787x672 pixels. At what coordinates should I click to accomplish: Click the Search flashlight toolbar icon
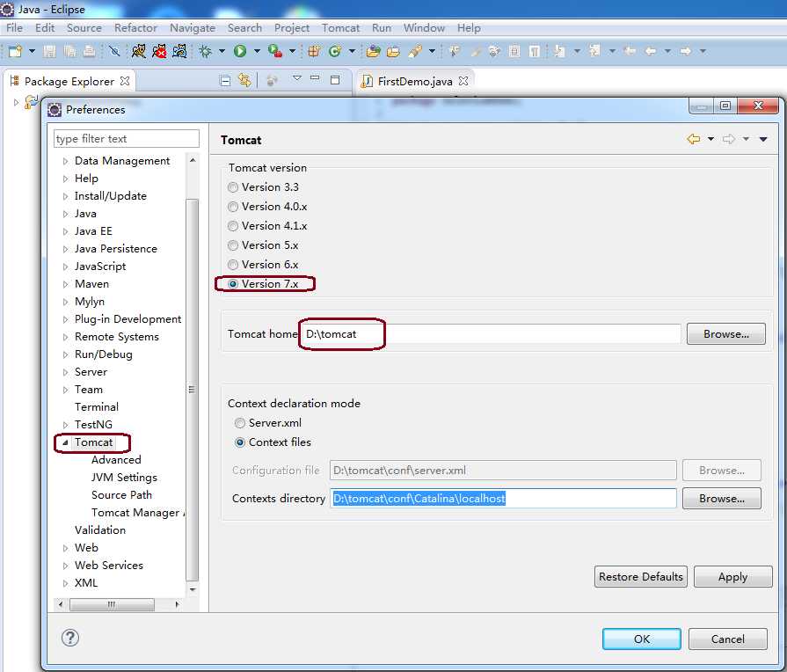click(x=415, y=51)
